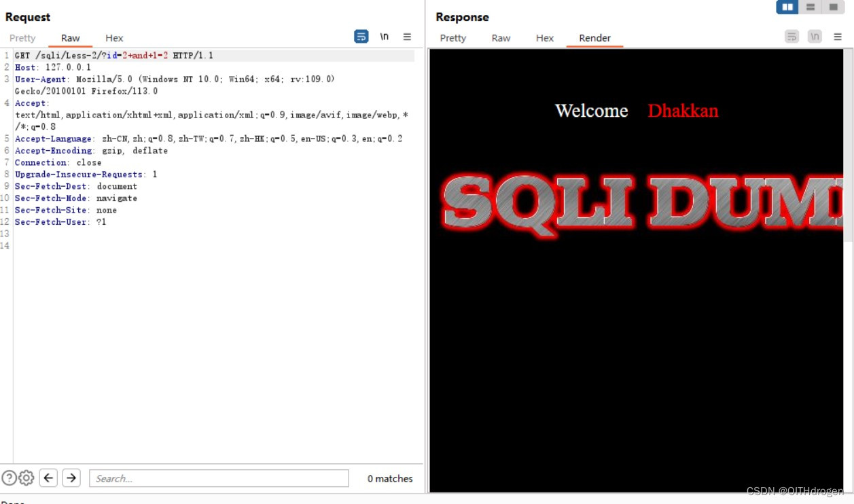This screenshot has height=504, width=854.
Task: Click the Connection: close header line
Action: pyautogui.click(x=58, y=163)
